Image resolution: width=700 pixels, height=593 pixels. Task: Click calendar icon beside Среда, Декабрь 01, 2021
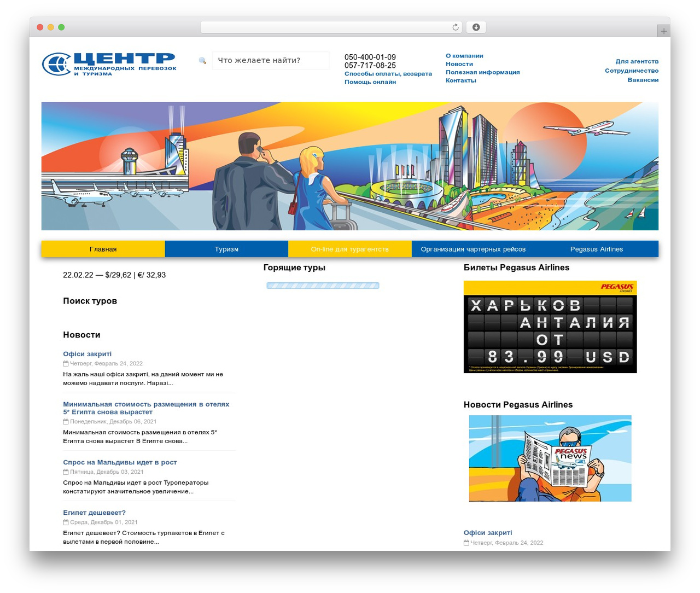click(66, 522)
